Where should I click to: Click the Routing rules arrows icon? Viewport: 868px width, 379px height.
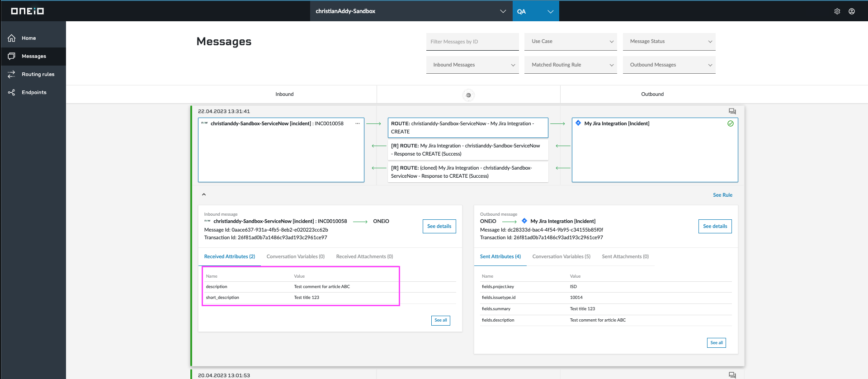coord(12,74)
